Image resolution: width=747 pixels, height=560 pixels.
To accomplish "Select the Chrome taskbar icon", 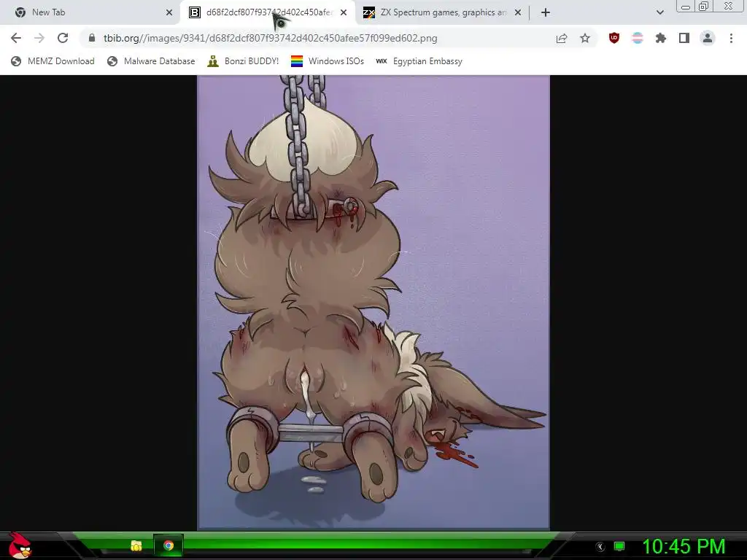I will (169, 545).
